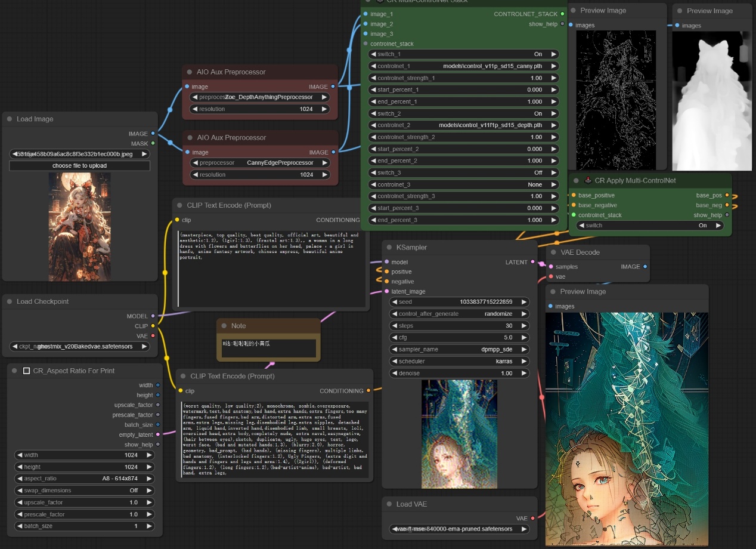Click the CR_Aspect Ratio For Print square icon
Image resolution: width=756 pixels, height=549 pixels.
26,371
